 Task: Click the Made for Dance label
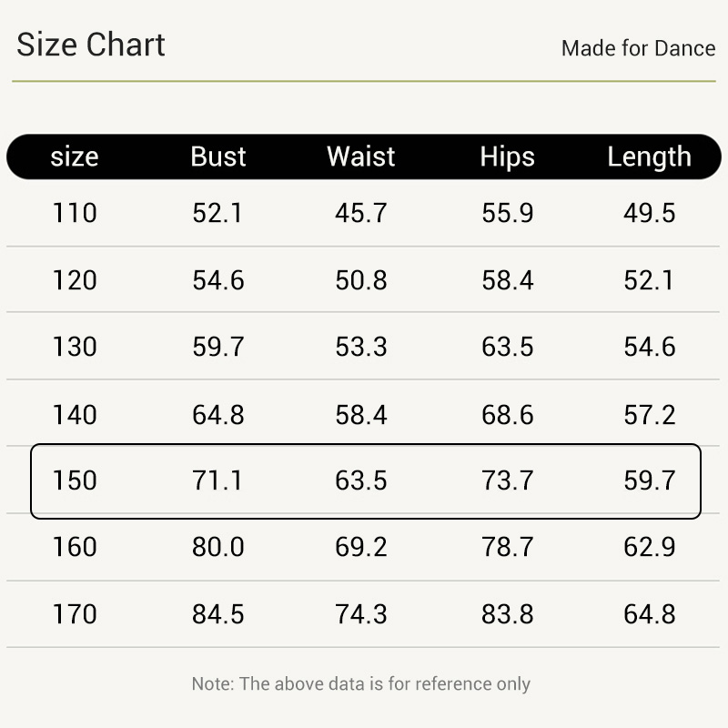[639, 48]
